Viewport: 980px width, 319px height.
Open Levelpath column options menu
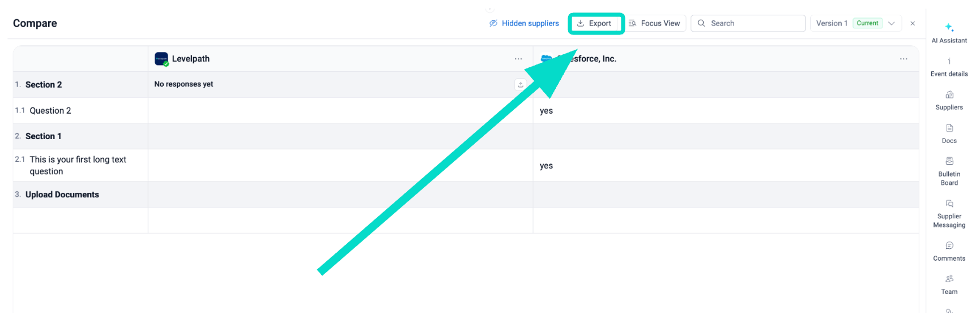518,59
